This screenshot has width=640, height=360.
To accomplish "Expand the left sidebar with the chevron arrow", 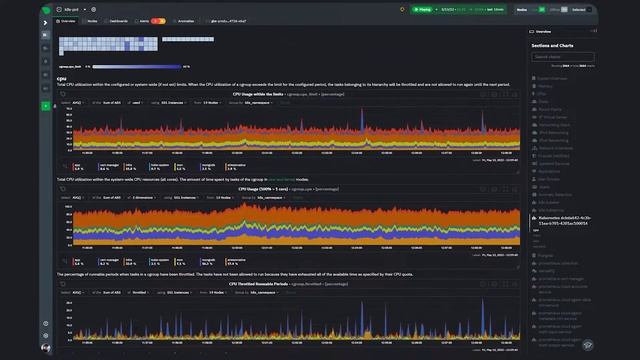I will (x=45, y=23).
